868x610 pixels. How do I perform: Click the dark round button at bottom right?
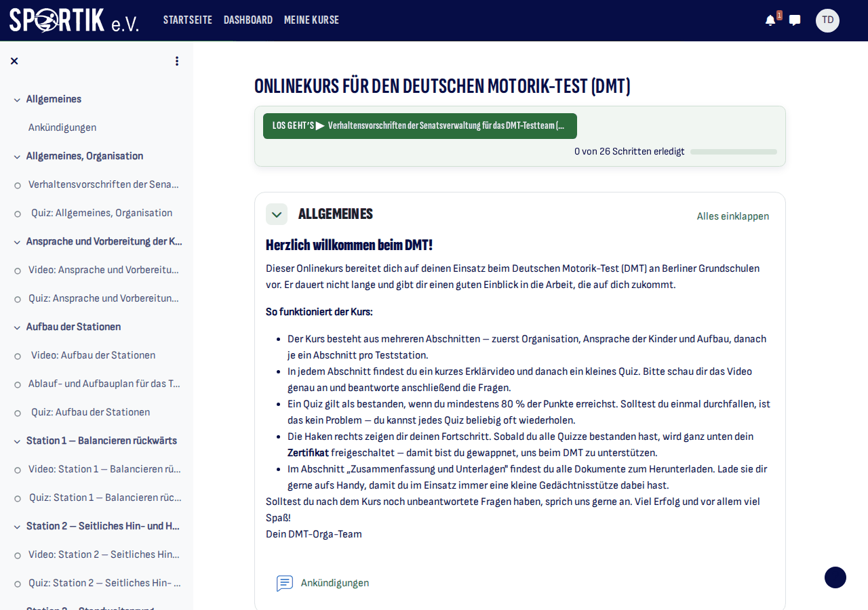[835, 577]
